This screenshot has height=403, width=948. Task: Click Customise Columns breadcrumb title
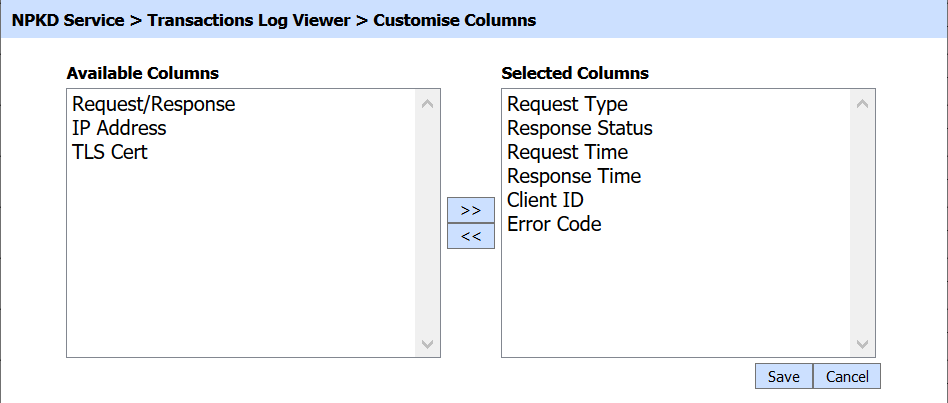coord(455,20)
